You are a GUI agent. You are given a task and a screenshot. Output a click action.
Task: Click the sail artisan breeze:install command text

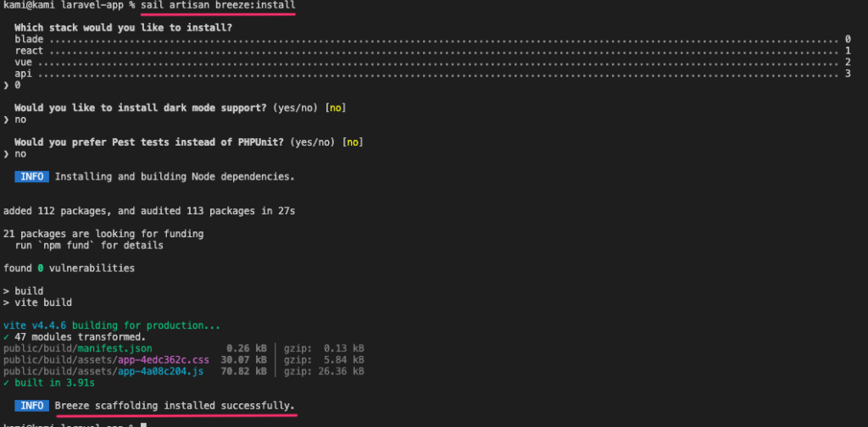click(x=218, y=5)
